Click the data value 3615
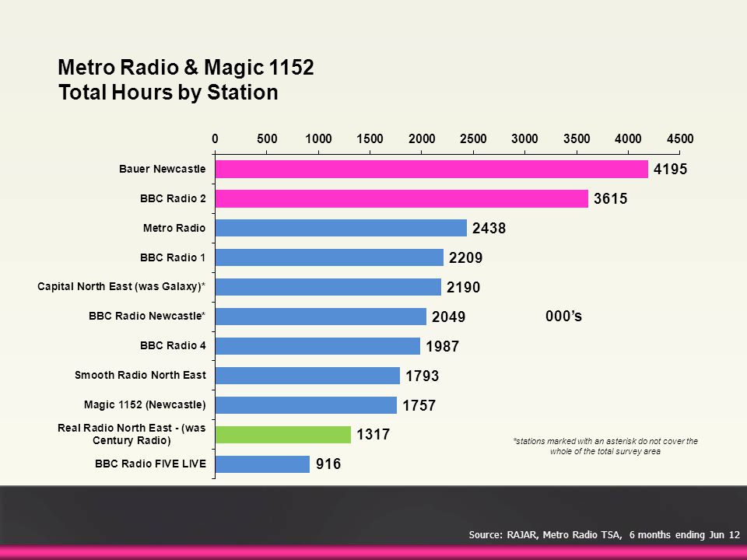This screenshot has height=560, width=747. tap(610, 198)
